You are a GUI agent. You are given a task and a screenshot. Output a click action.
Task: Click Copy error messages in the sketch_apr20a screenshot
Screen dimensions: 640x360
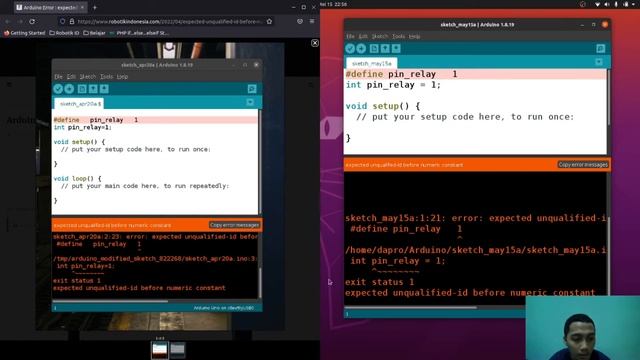tap(234, 225)
